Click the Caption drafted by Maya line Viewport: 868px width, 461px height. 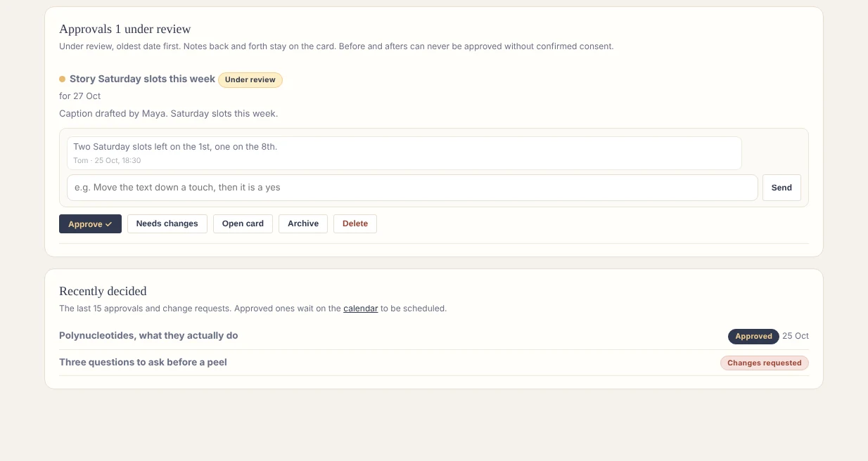click(x=168, y=113)
